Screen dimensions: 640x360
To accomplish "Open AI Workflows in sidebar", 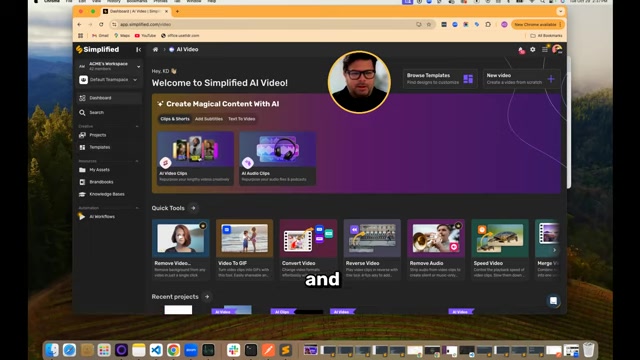I will (102, 217).
